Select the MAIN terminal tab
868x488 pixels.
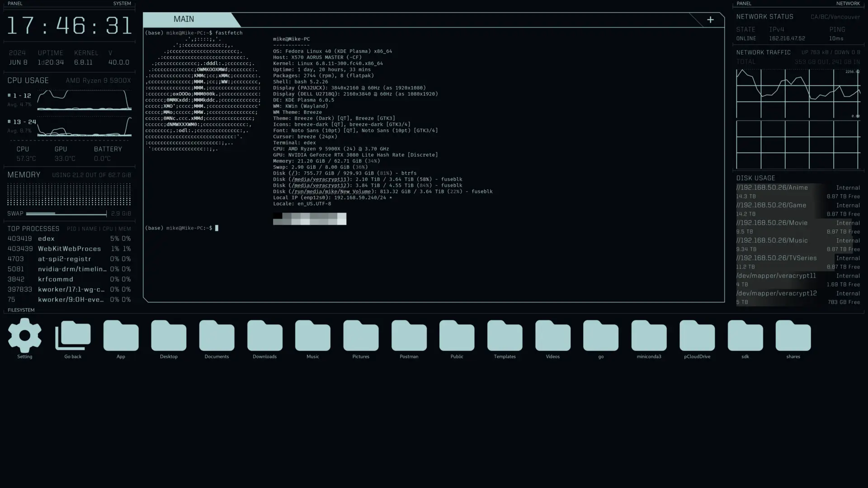184,19
